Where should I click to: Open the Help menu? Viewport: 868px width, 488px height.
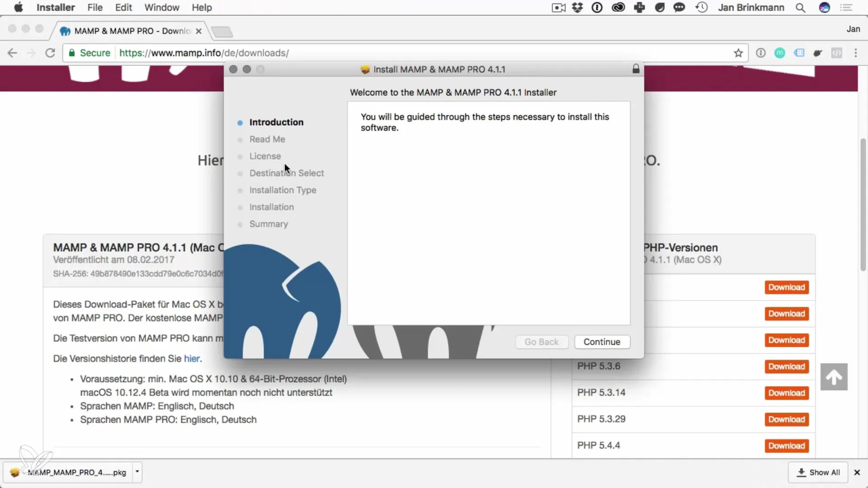202,7
